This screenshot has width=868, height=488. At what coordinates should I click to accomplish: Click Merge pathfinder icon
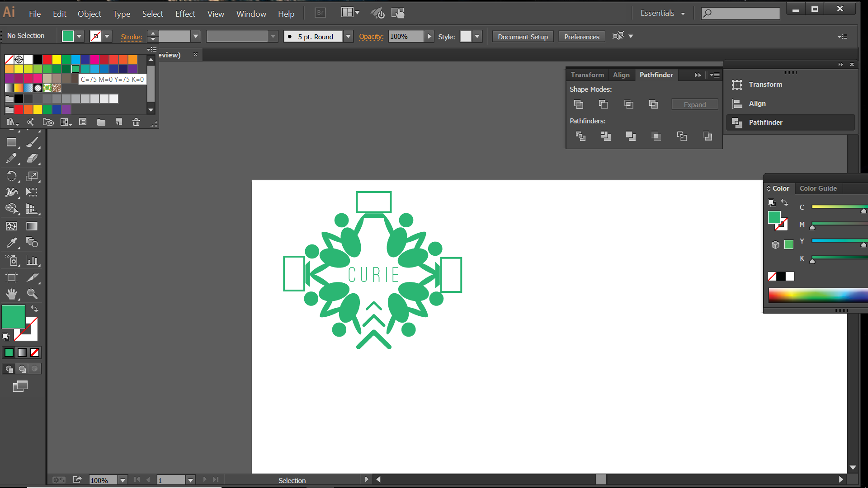pos(631,136)
